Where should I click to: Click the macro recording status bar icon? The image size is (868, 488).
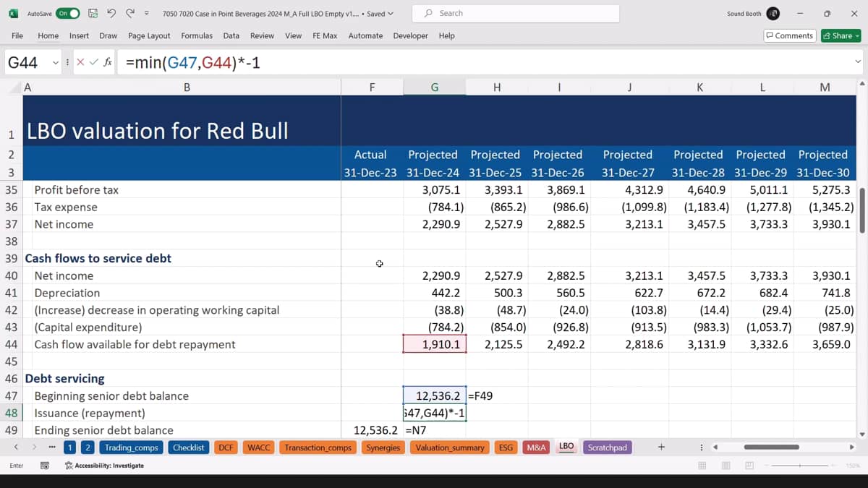tap(45, 466)
